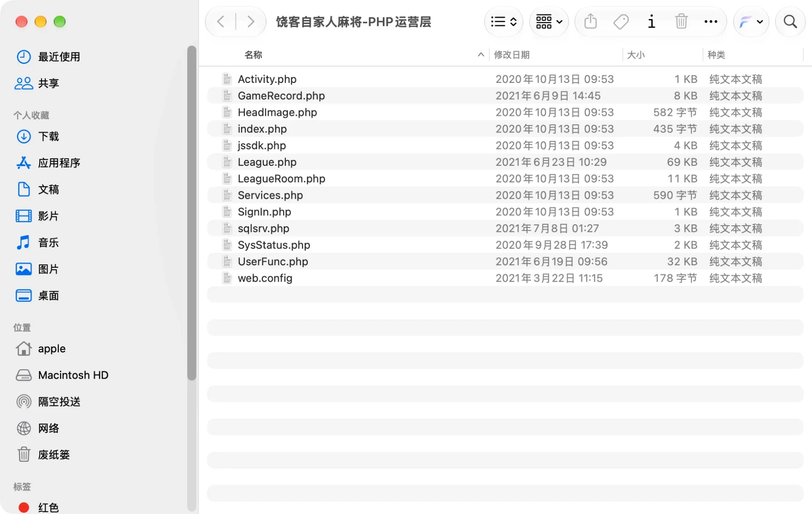
Task: Click document icon of web.config
Action: coord(227,278)
